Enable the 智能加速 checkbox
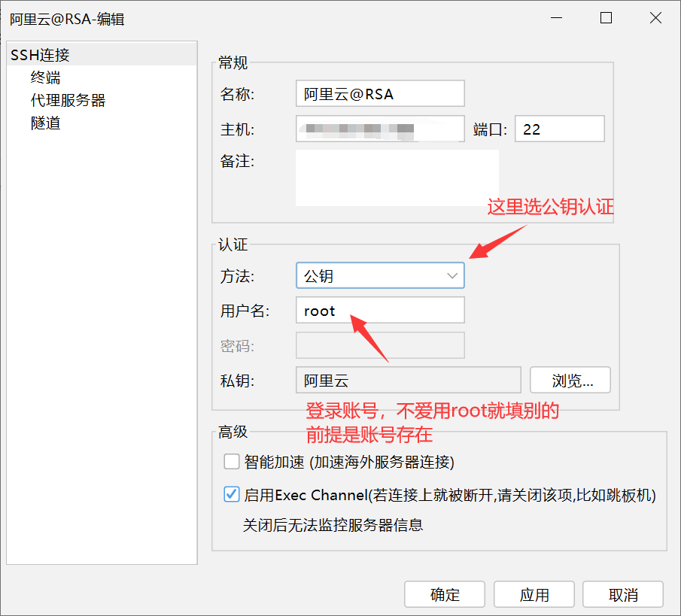This screenshot has width=681, height=616. coord(232,462)
